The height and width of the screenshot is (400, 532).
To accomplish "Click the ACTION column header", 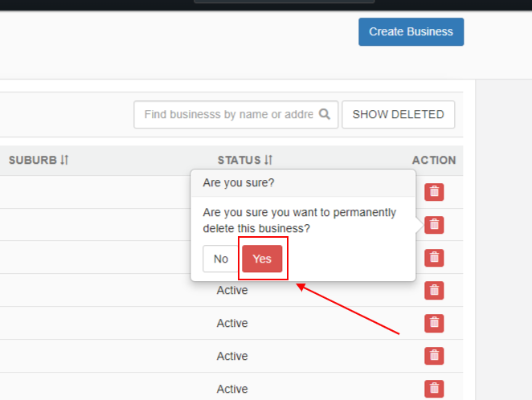I will click(434, 160).
